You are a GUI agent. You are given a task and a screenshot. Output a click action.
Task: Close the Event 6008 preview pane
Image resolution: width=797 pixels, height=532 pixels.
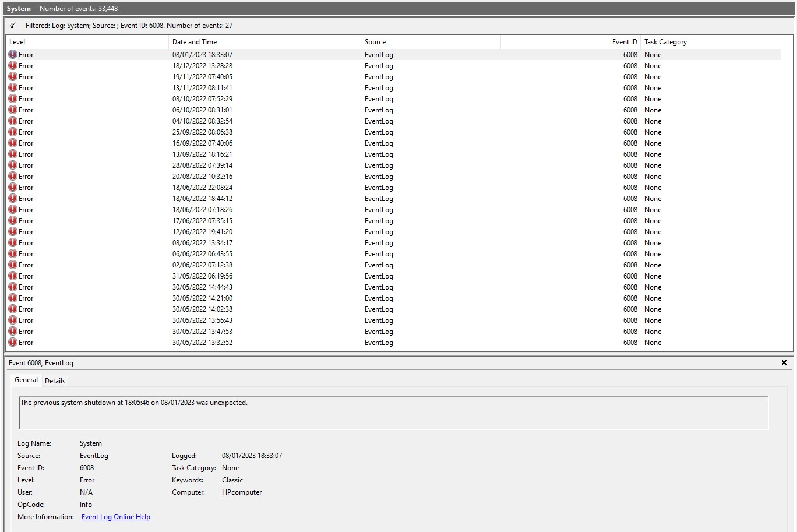pos(784,362)
